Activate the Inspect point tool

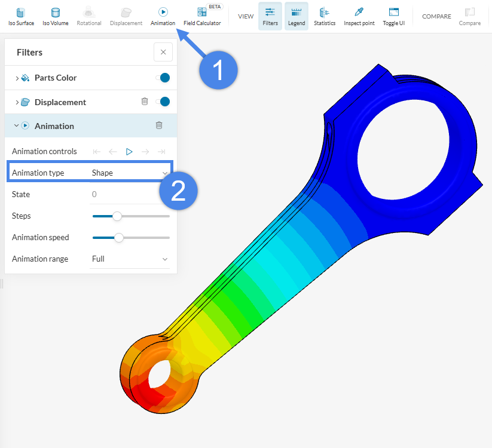358,13
